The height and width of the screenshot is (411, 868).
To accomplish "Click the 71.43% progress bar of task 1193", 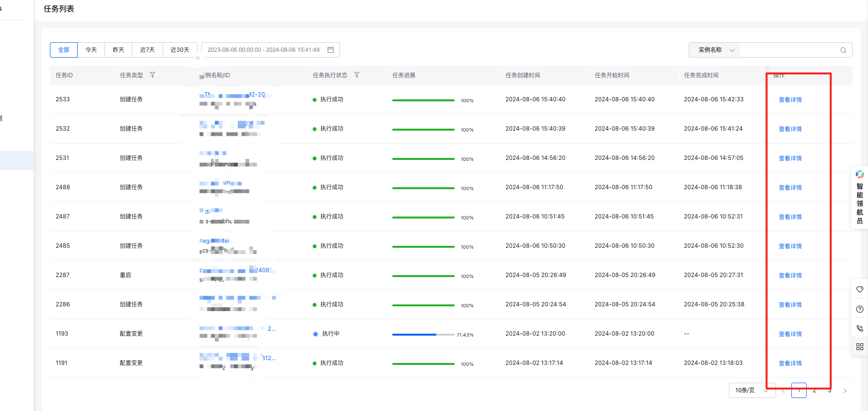I will (423, 335).
